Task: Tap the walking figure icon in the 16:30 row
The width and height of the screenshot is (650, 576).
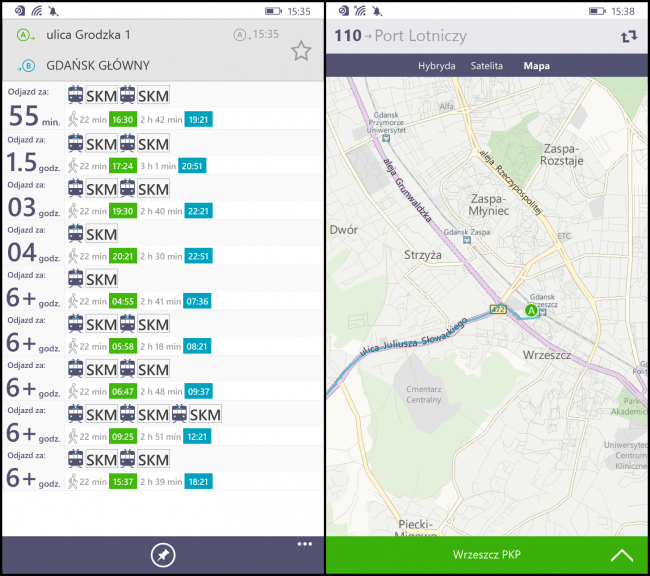Action: [73, 119]
